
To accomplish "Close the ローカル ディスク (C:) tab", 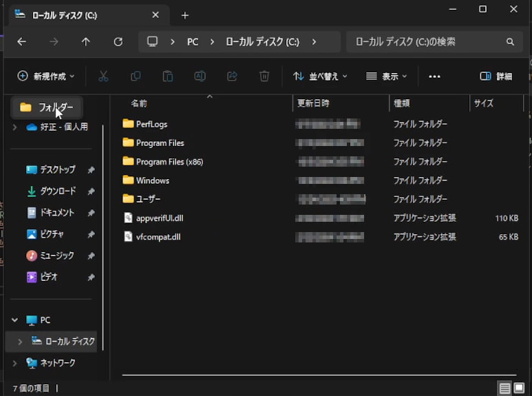I will pos(156,15).
